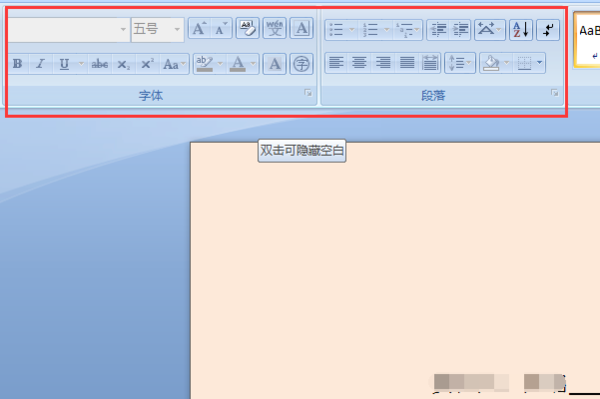Click the phonetic guide (wén) icon
Screen dimensions: 600x399
pyautogui.click(x=274, y=28)
